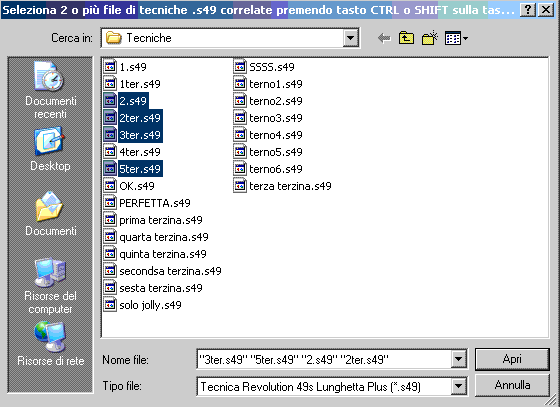The image size is (560, 407).
Task: Click inside the Nome file text field
Action: (x=324, y=359)
